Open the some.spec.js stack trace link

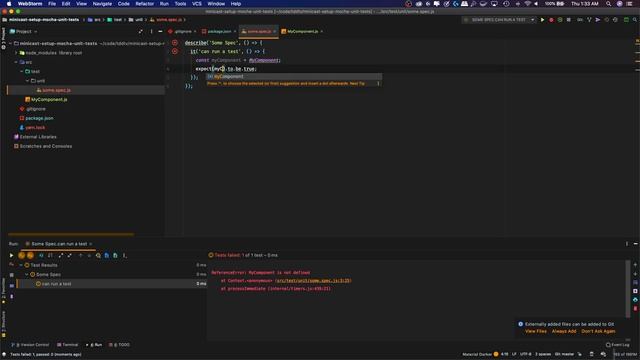click(313, 281)
